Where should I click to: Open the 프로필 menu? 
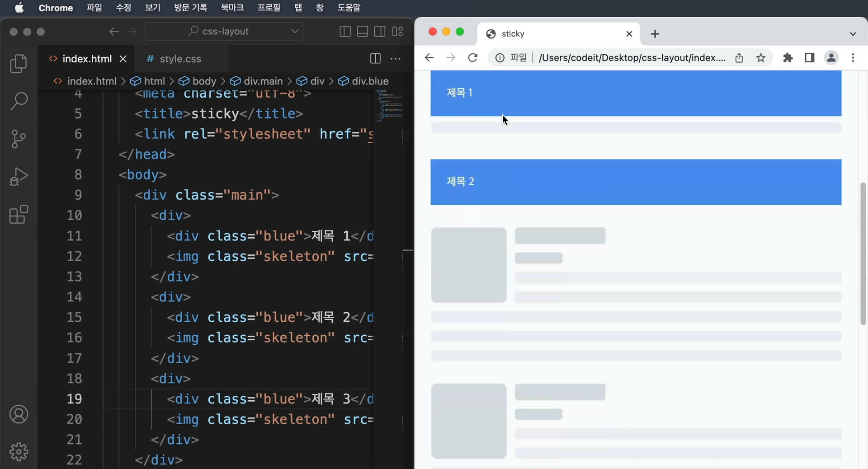pyautogui.click(x=269, y=8)
